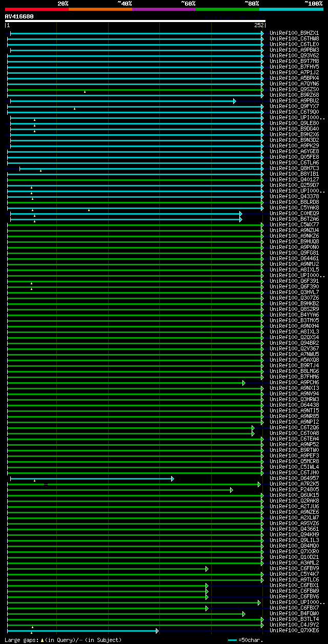Screen dimensions: 328x644
Task: Click the orange ~40% identity legend segment
Action: (100, 9)
